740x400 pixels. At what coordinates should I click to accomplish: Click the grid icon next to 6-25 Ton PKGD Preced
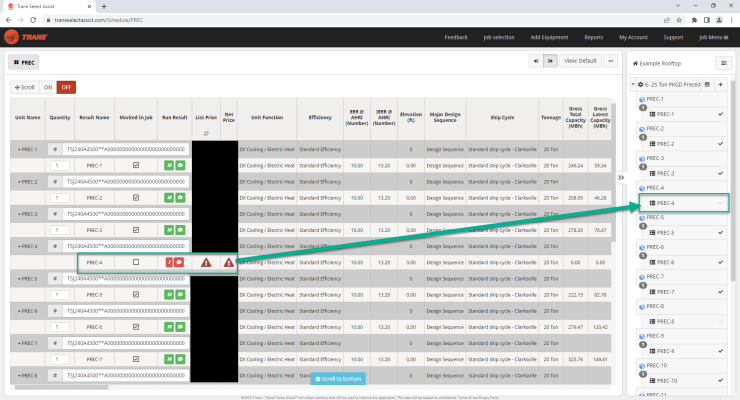tap(707, 84)
